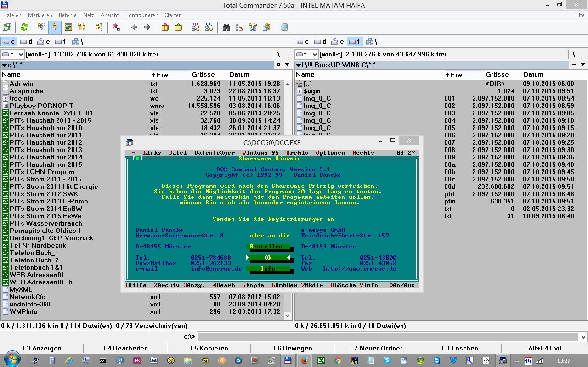Click the copy filenames to clipboard icon
Screen dimensions: 588x367
pyautogui.click(x=266, y=27)
